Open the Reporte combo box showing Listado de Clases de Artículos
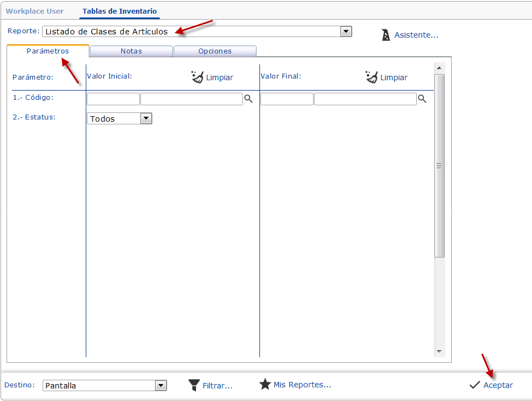532x401 pixels. [197, 32]
